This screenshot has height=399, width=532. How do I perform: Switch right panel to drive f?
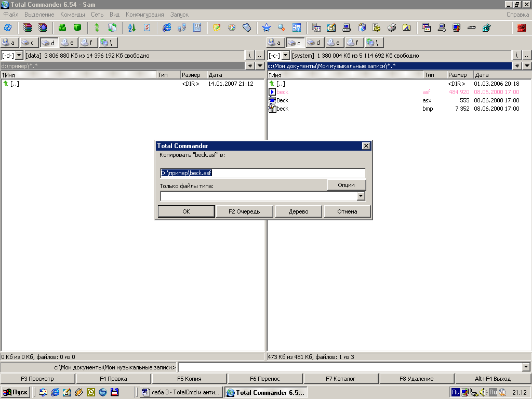[x=354, y=43]
